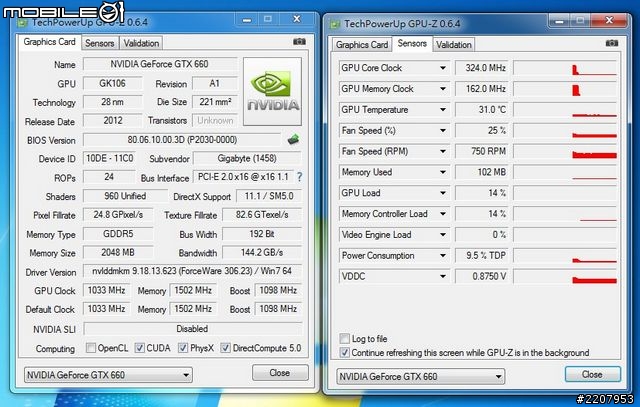Open the VDDC sensor dropdown
This screenshot has width=640, height=407.
point(442,276)
